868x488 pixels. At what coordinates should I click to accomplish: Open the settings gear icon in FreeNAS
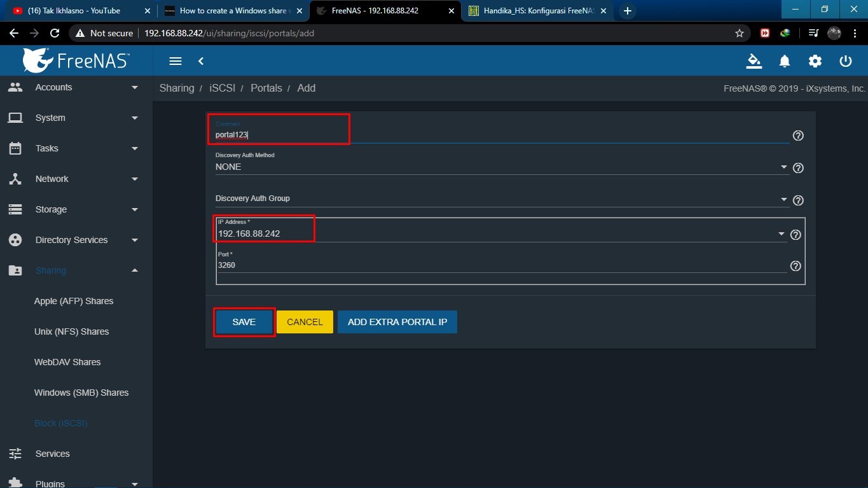[x=815, y=61]
